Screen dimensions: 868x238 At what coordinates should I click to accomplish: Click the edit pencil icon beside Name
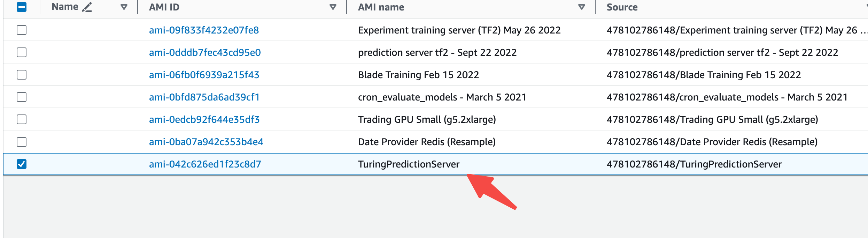pos(87,7)
